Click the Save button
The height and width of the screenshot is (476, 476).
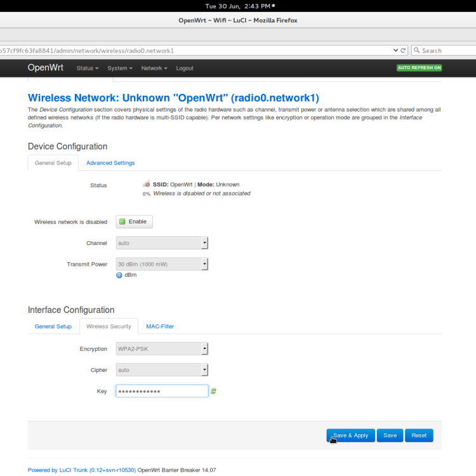click(390, 435)
